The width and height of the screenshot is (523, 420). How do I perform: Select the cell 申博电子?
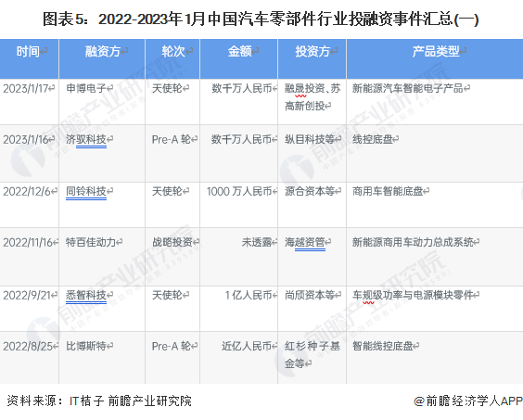tap(102, 102)
